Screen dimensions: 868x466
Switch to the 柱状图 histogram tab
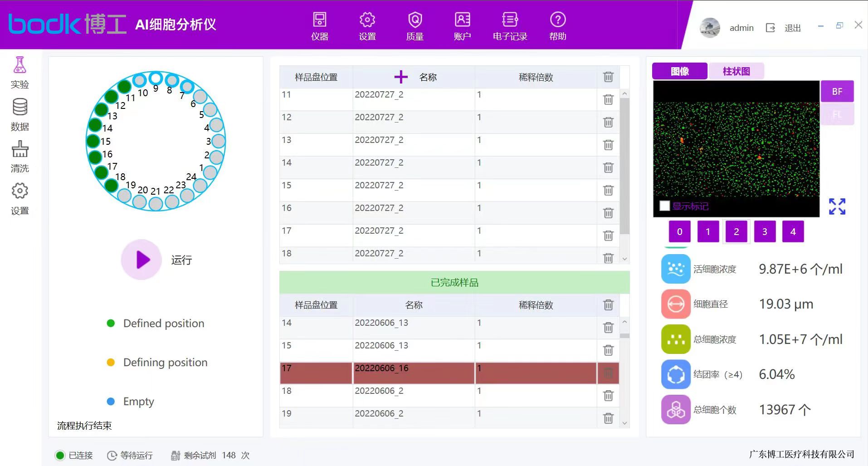[x=736, y=71]
